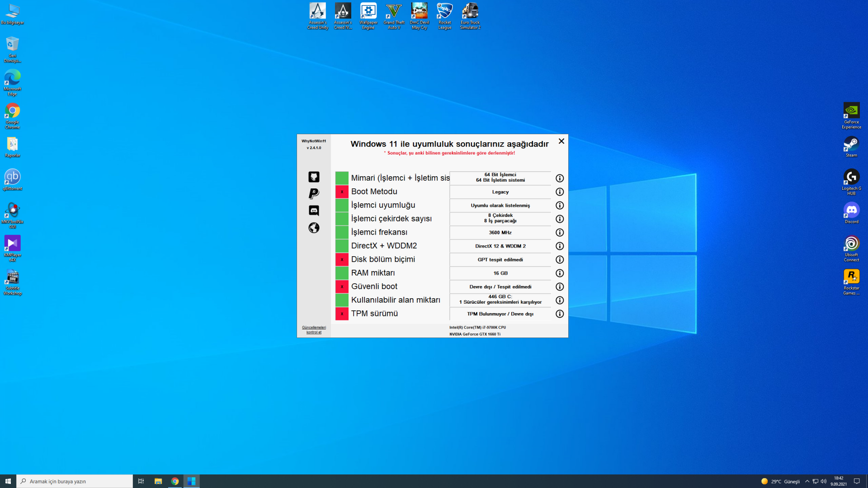Open the Discord icon in WhyNotWin11 sidebar
This screenshot has width=868, height=488.
314,211
